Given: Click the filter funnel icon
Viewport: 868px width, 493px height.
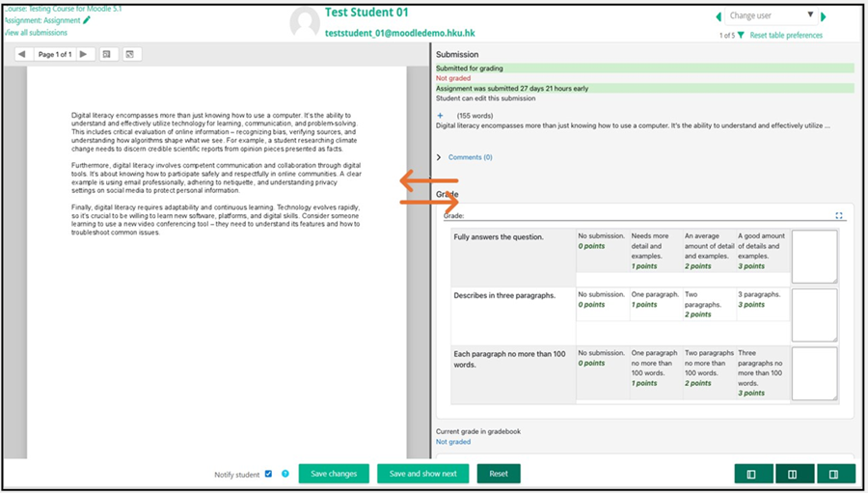Looking at the screenshot, I should click(741, 36).
